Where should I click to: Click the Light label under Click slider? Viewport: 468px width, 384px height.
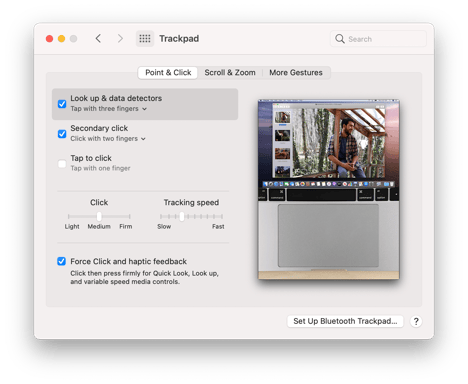click(72, 226)
